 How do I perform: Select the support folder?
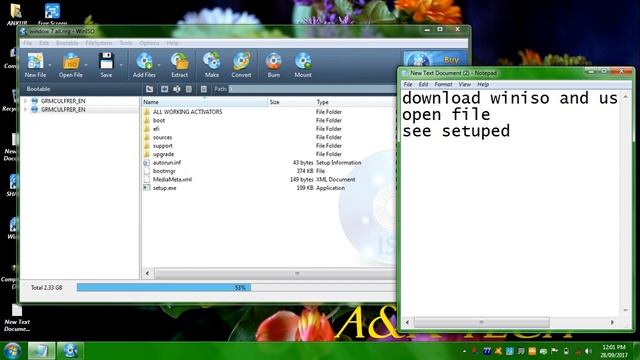tap(162, 146)
